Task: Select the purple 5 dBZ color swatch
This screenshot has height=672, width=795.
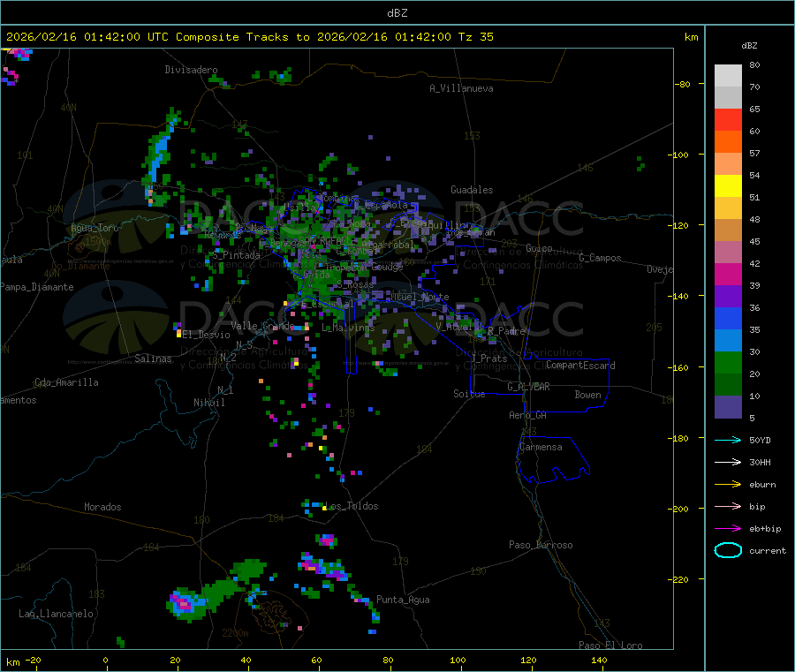Action: pos(728,407)
